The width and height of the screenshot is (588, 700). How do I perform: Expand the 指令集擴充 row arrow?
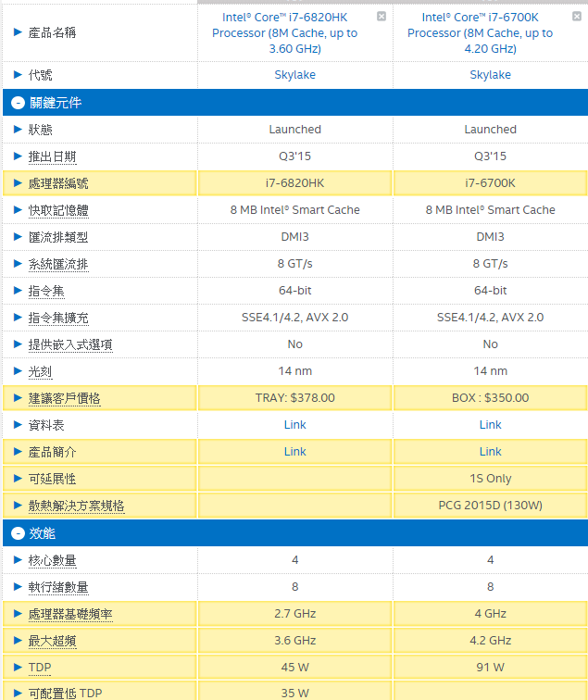(x=18, y=318)
